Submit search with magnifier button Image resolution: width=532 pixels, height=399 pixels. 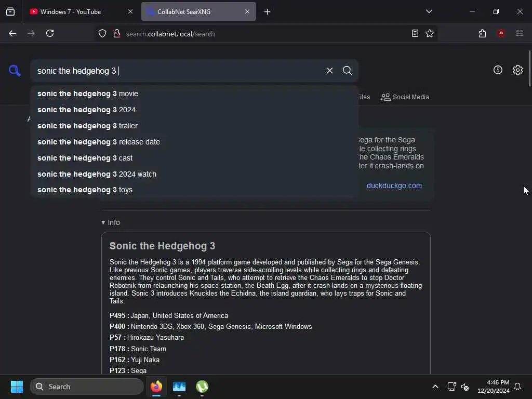click(x=347, y=71)
